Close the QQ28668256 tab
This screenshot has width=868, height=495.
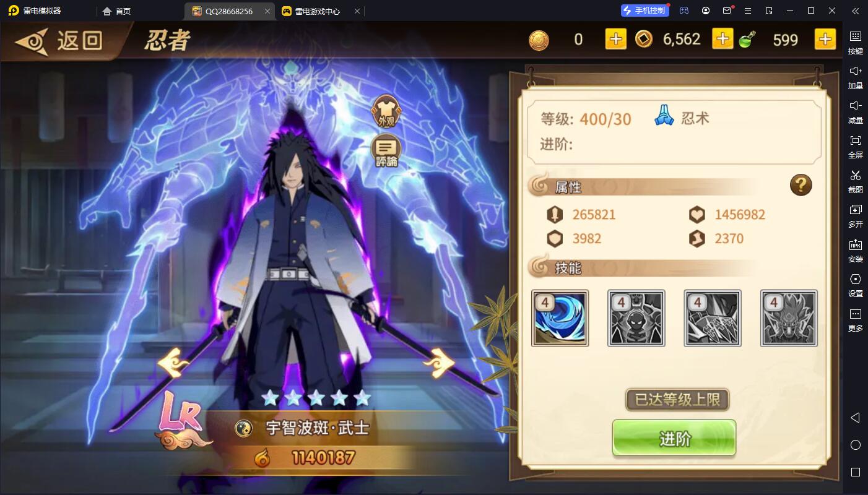point(267,11)
